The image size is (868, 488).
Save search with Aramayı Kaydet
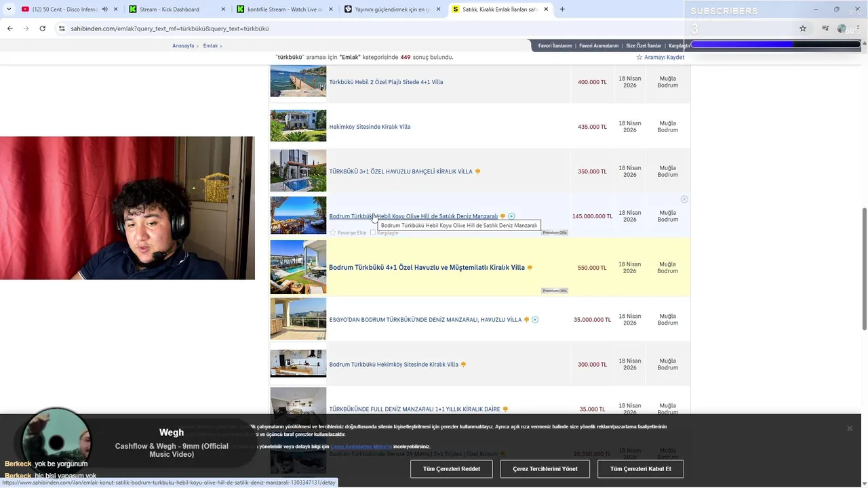pos(664,58)
